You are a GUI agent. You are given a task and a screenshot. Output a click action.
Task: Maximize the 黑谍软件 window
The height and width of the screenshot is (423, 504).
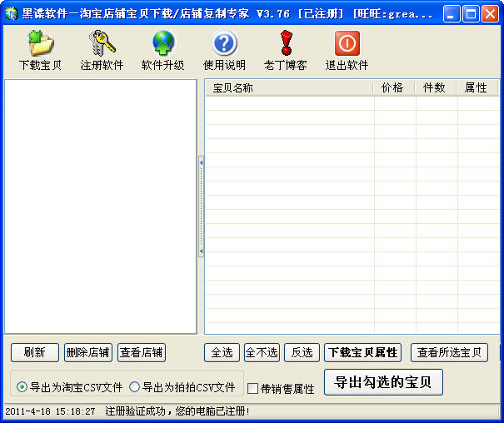coord(471,14)
